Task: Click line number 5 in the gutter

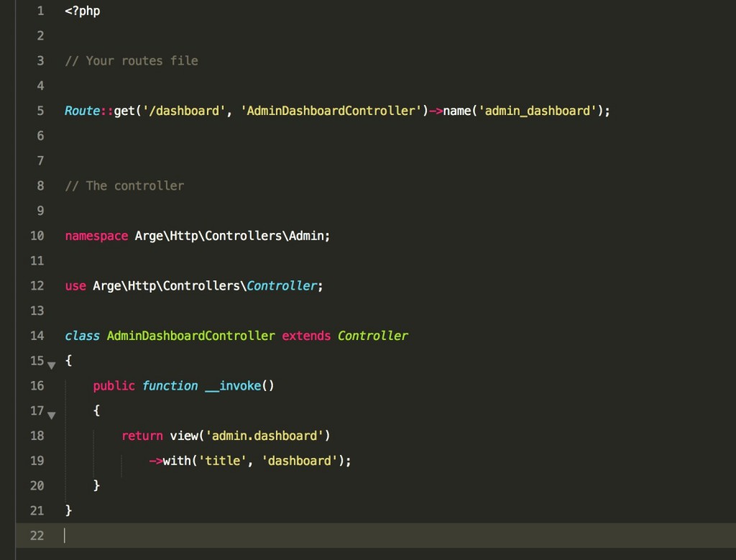Action: coord(40,111)
